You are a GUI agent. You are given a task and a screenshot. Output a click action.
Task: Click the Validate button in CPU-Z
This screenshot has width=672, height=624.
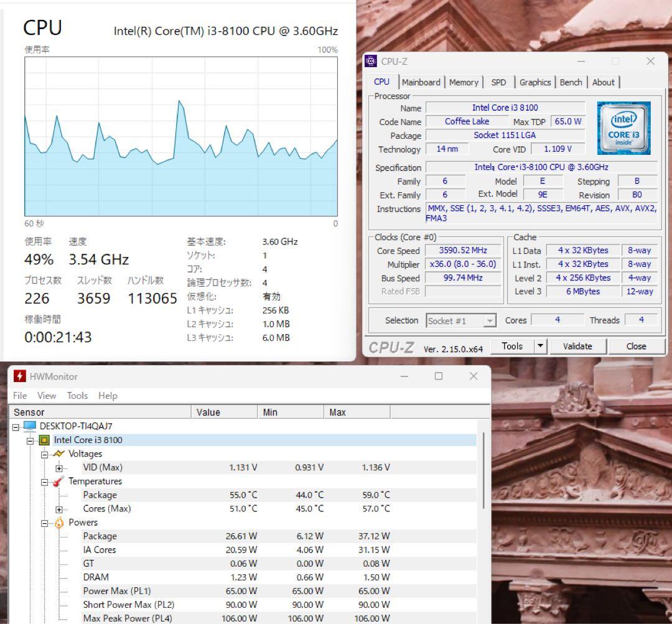pyautogui.click(x=577, y=346)
